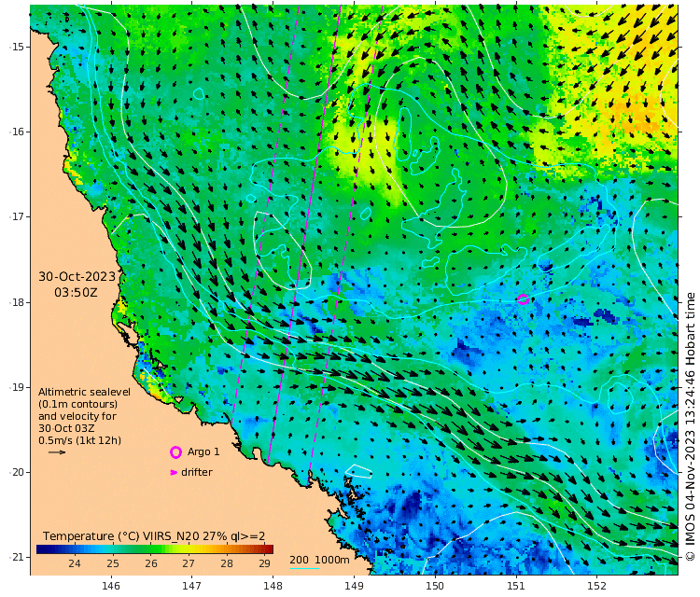The height and width of the screenshot is (597, 700).
Task: Click the -15 latitude axis label
Action: (x=17, y=47)
